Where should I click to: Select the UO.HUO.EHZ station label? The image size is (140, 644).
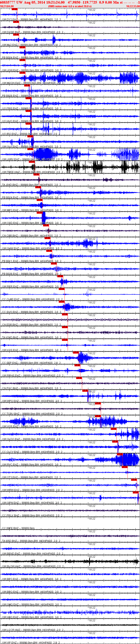click(x=10, y=121)
